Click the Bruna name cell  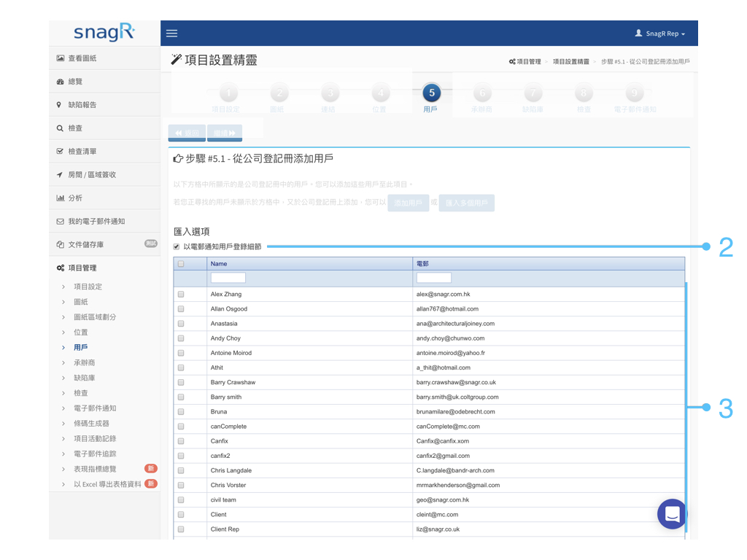pos(309,412)
